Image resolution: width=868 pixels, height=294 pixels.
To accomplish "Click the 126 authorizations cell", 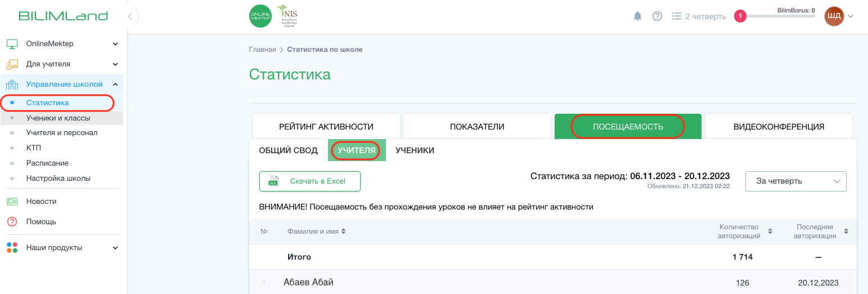I will pyautogui.click(x=743, y=283).
